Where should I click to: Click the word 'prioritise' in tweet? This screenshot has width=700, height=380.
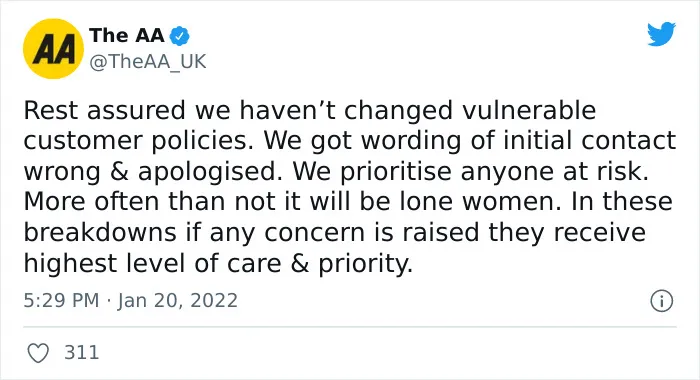[x=396, y=172]
